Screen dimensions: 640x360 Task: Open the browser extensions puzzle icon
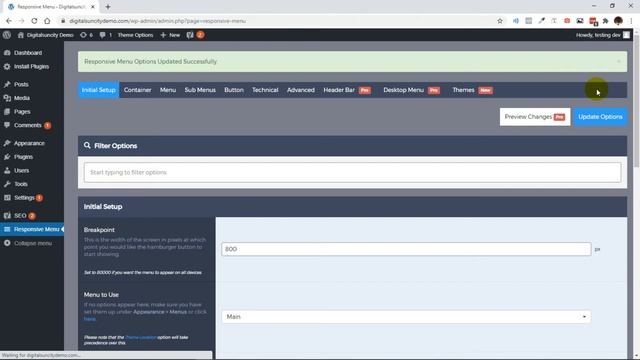pos(606,21)
